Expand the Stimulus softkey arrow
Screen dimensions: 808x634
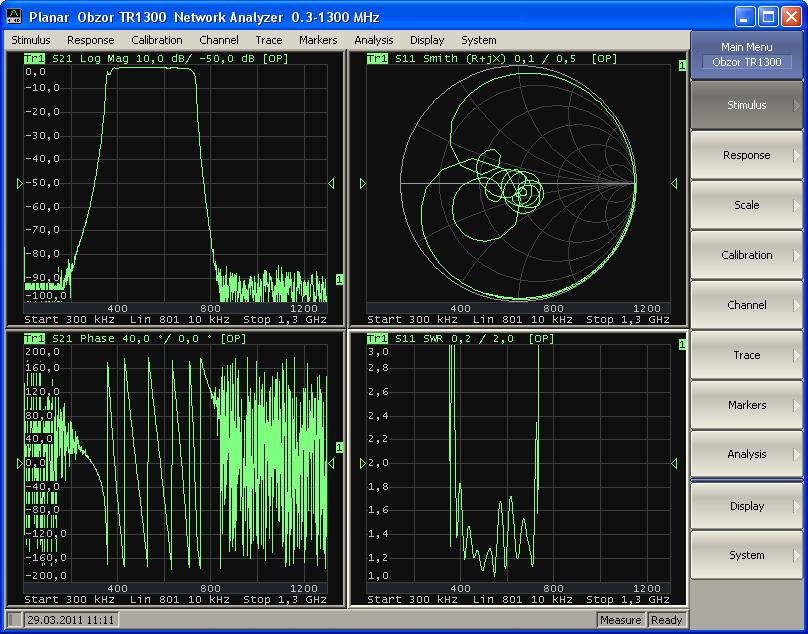click(797, 105)
